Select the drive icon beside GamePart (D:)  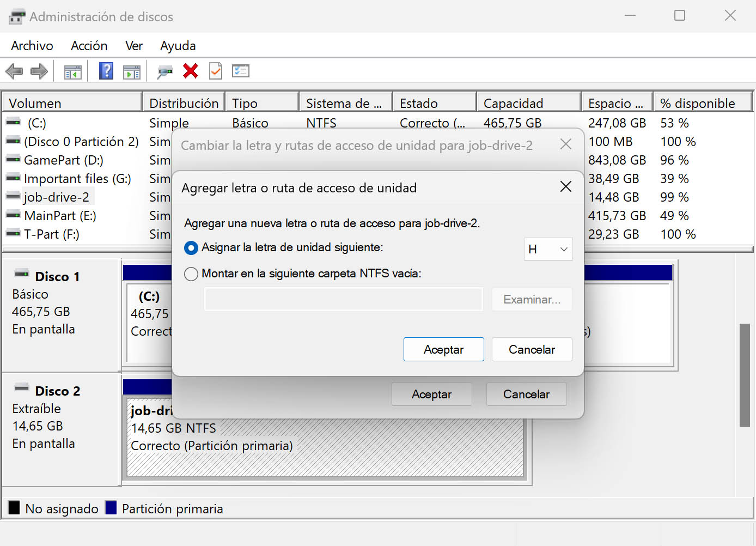coord(13,160)
